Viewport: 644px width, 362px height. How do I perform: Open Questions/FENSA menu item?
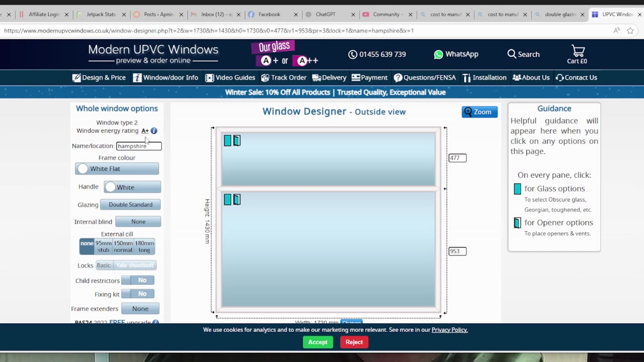(425, 77)
